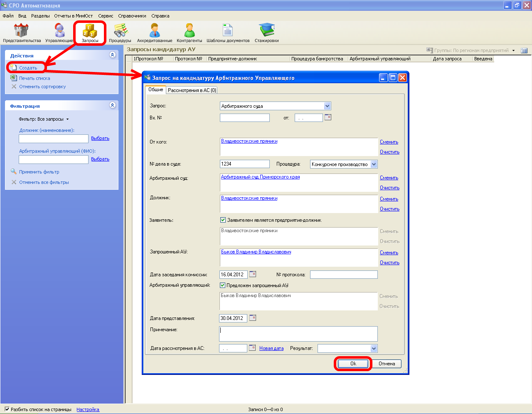Open the Управляющие toolbar section
The image size is (532, 414).
tap(59, 32)
